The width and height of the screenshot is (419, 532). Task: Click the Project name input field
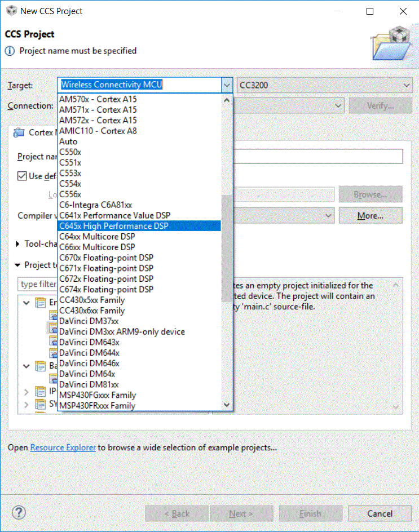(x=318, y=157)
